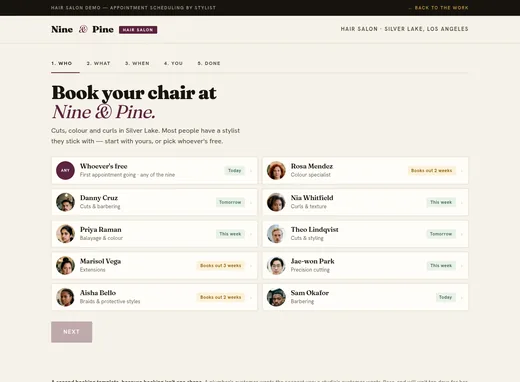Viewport: 520px width, 382px height.
Task: Click the Hair Salon Demo banner text
Action: pos(133,8)
